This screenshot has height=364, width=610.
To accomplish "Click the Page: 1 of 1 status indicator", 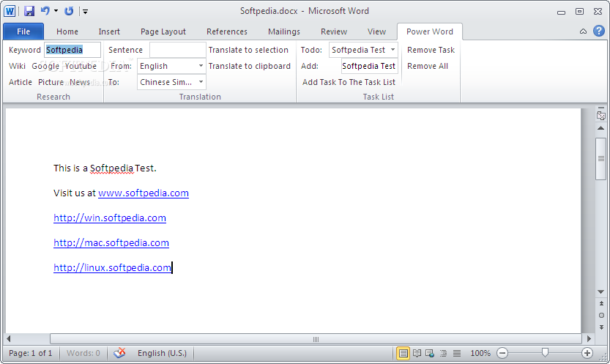I will 30,353.
